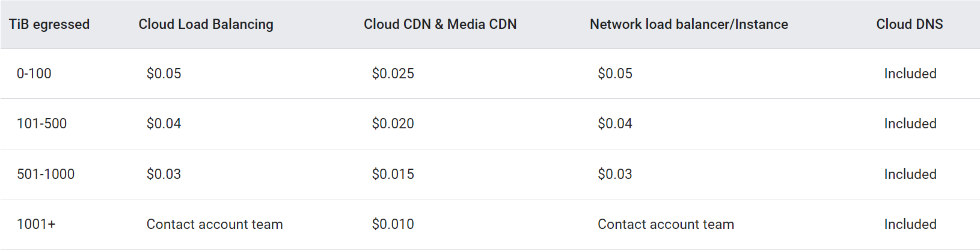Select the 501-1000 tier row label

point(46,174)
